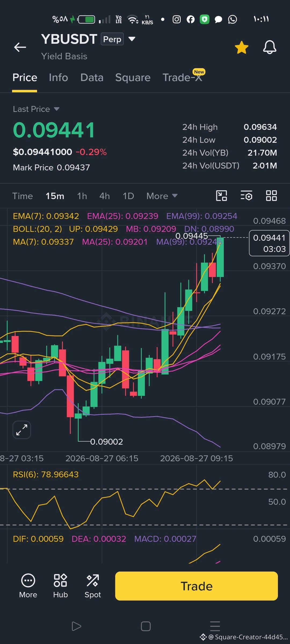290x644 pixels.
Task: Tap the EMA(99) indicator label
Action: 202,216
